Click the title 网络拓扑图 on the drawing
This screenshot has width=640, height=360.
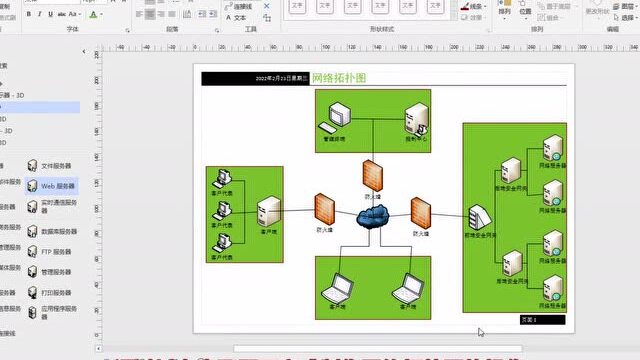pos(339,78)
